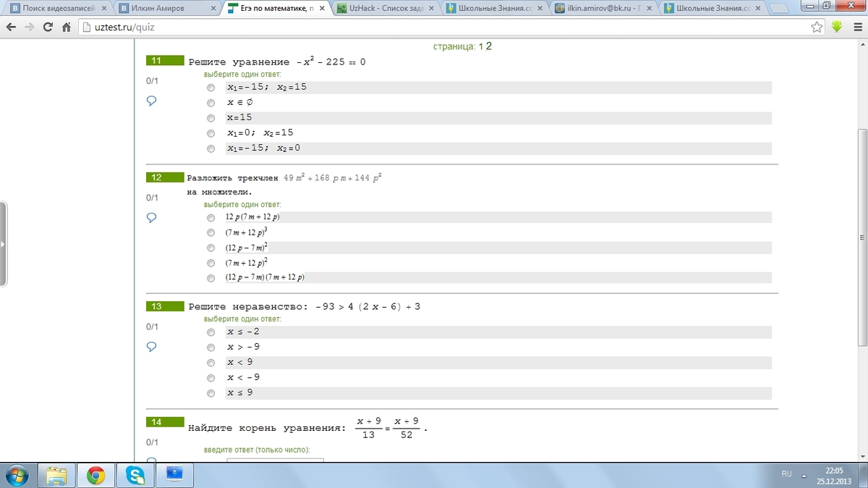Click the question number 14 badge
This screenshot has height=488, width=868.
click(165, 422)
